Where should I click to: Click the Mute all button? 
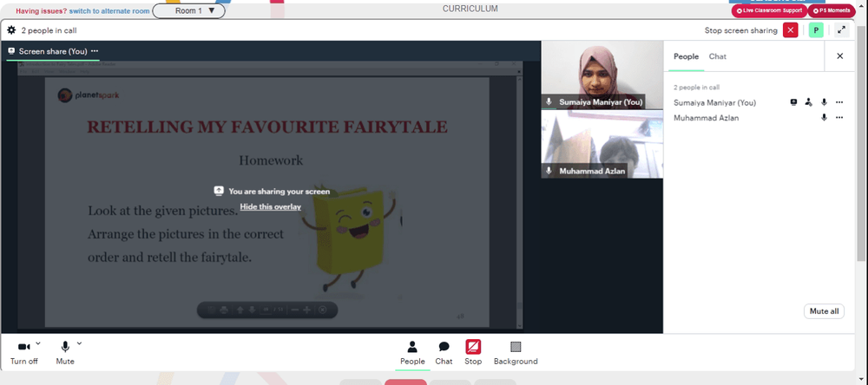point(824,311)
